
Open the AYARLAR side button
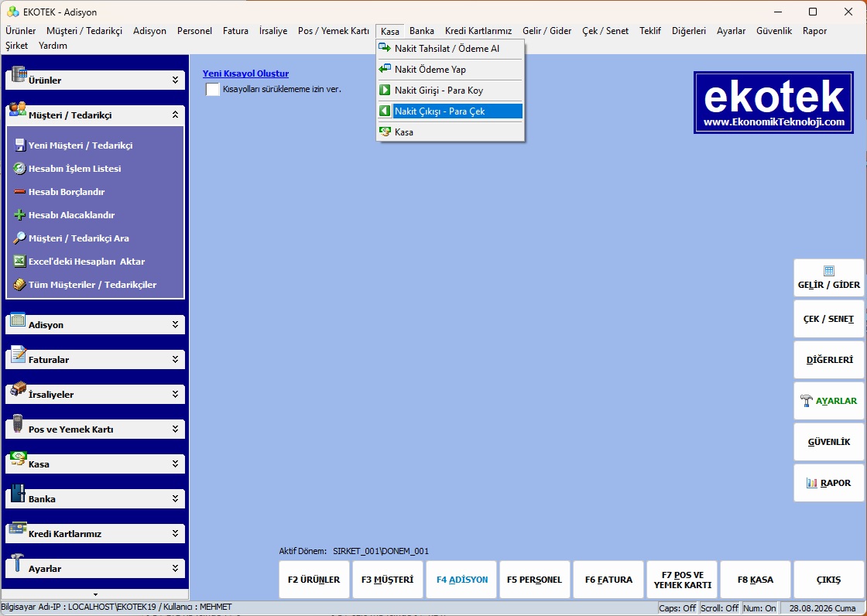click(x=829, y=401)
